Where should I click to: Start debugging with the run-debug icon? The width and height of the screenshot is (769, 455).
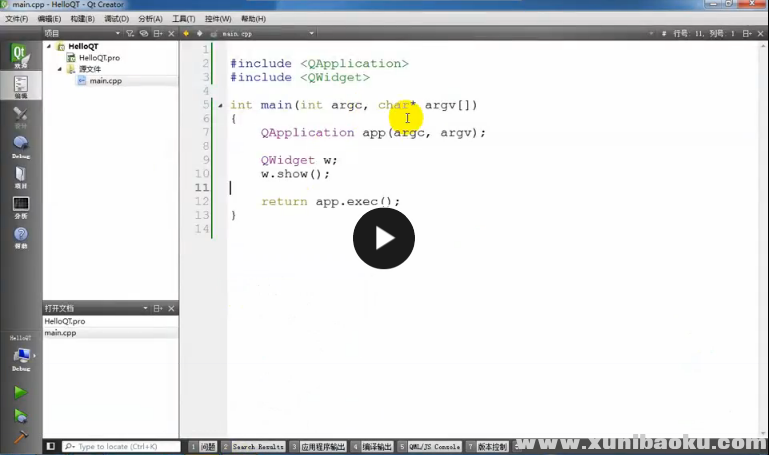(x=20, y=416)
